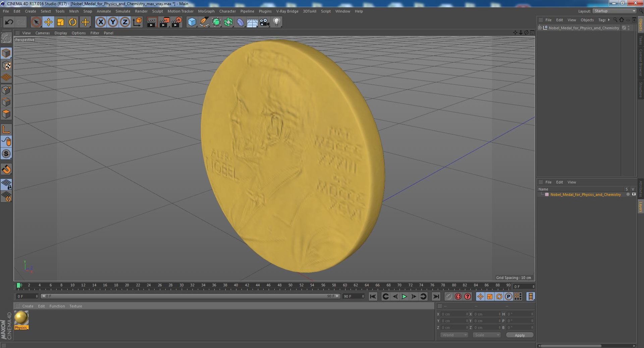
Task: Select Nobel_Medal layer in the Layers panel
Action: tap(585, 195)
